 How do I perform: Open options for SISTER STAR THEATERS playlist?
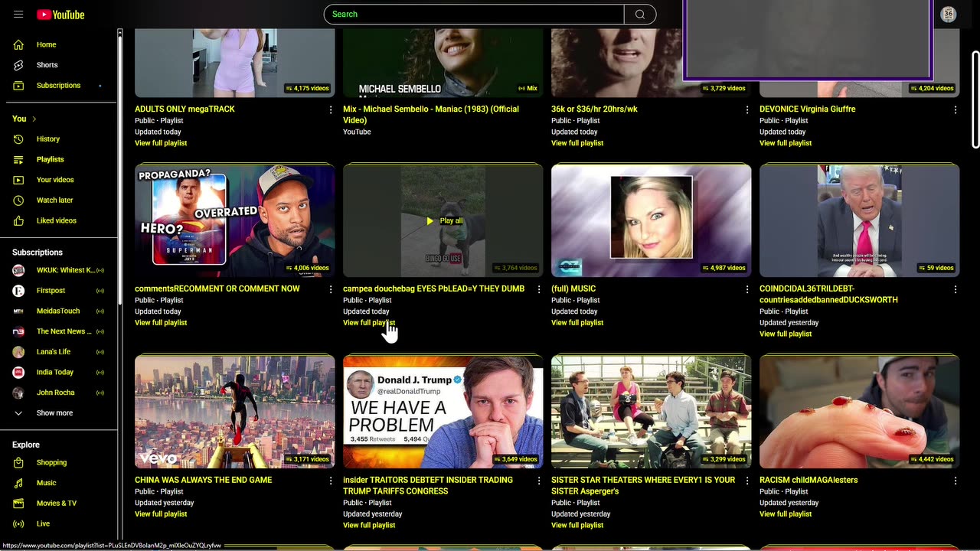747,481
